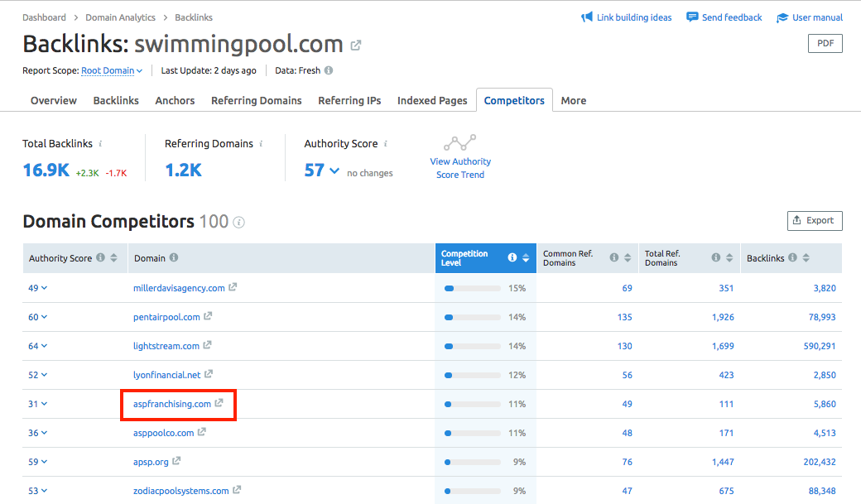The width and height of the screenshot is (861, 504).
Task: Switch to the Anchors tab
Action: (x=175, y=100)
